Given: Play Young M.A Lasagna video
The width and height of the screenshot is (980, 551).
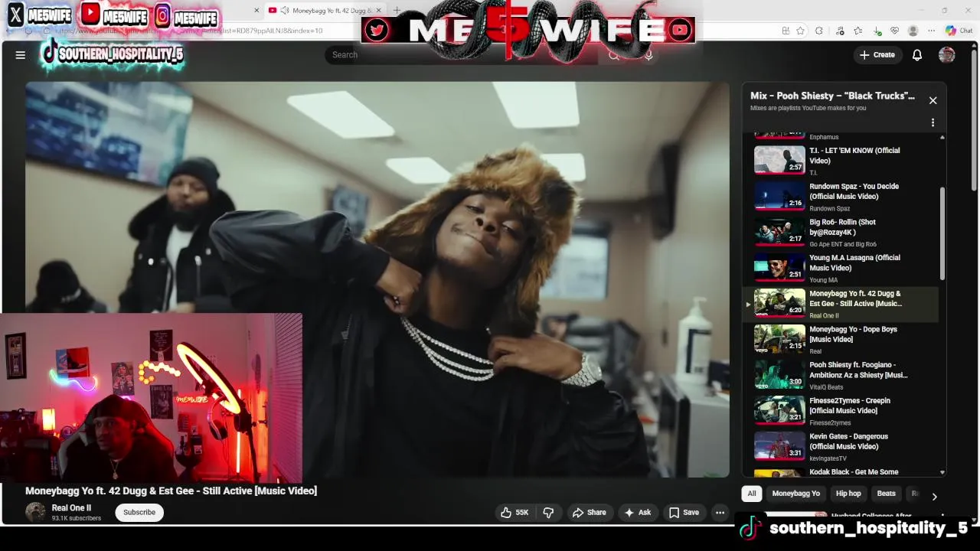Looking at the screenshot, I should click(x=842, y=269).
